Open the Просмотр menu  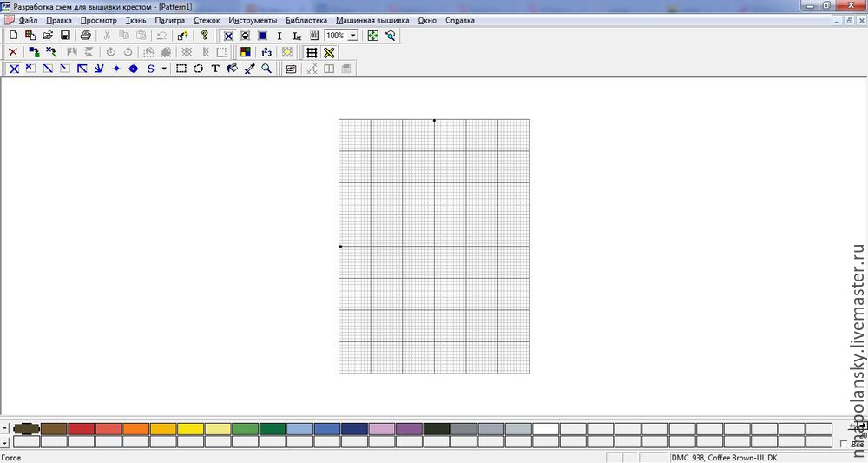point(99,21)
